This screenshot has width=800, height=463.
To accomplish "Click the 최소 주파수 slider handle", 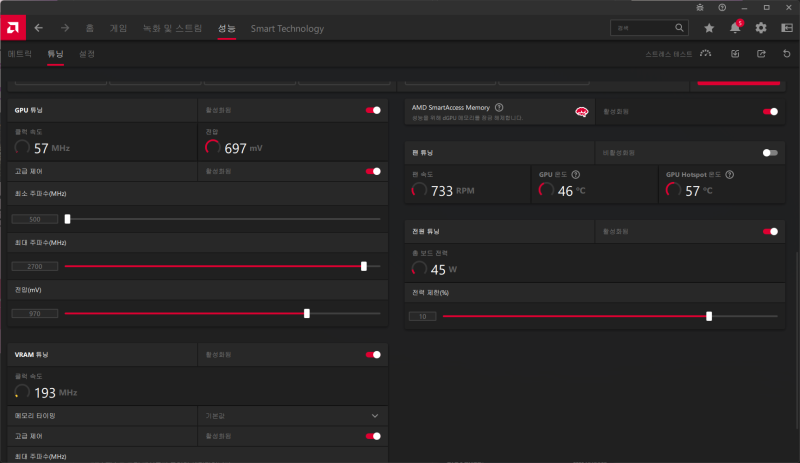I will point(67,219).
